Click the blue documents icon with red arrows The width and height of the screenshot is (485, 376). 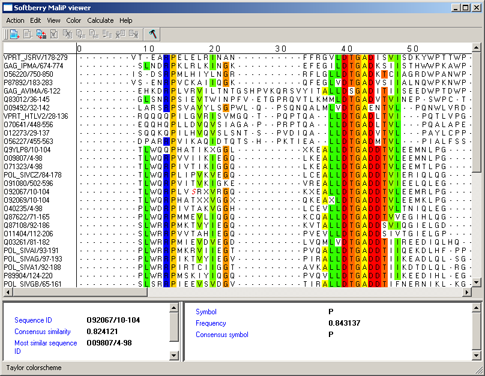coord(41,34)
